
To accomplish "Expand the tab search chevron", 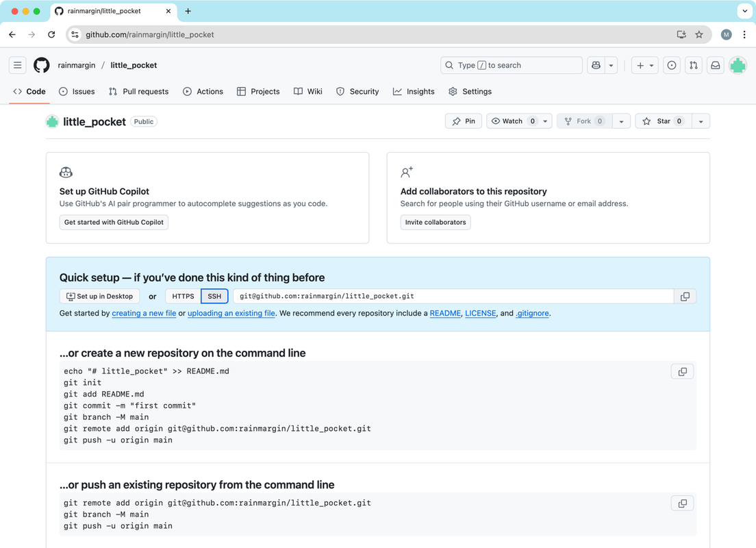I will [x=744, y=11].
